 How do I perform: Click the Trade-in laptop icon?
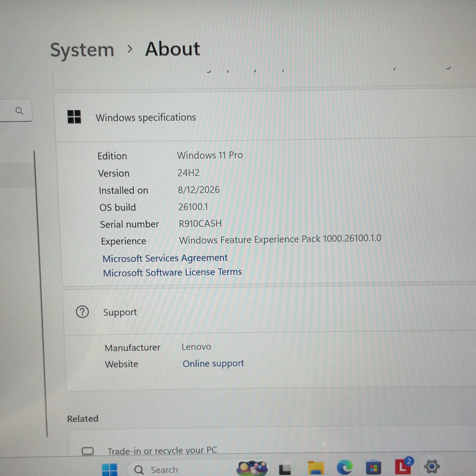[x=88, y=451]
